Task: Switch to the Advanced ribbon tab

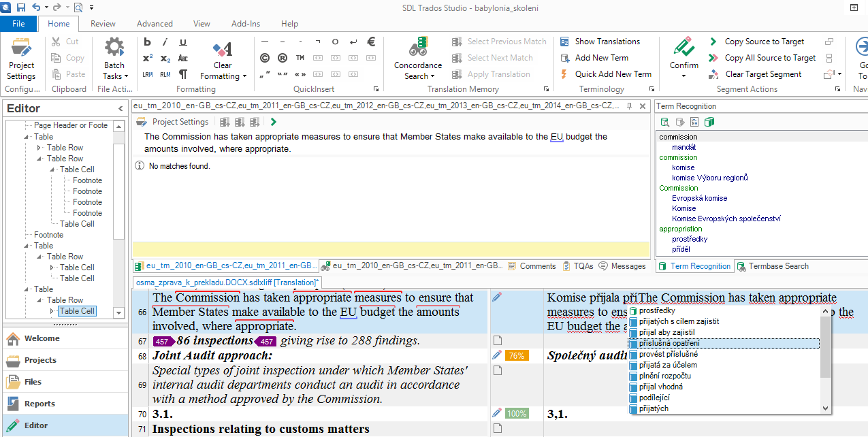Action: coord(155,23)
